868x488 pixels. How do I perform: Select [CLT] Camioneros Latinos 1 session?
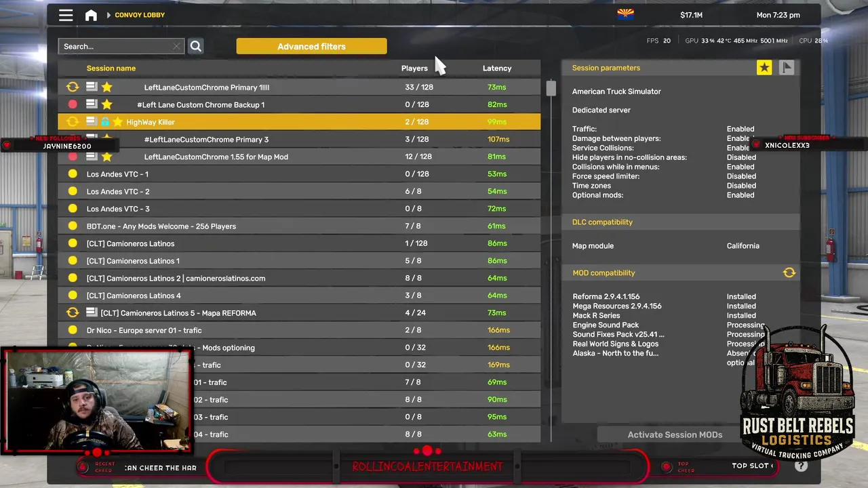pyautogui.click(x=299, y=261)
